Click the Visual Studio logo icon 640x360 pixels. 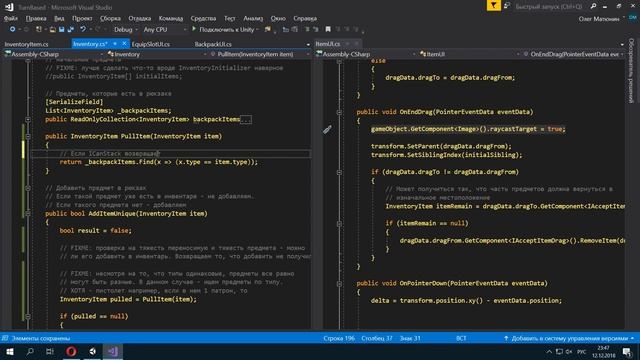click(x=9, y=7)
